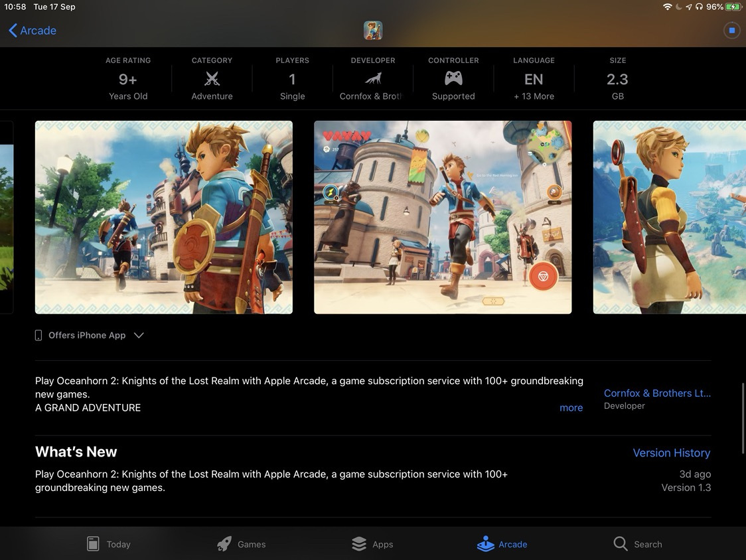Tap the 'A GRAND ADVENTURE' text
This screenshot has height=560, width=746.
point(88,408)
